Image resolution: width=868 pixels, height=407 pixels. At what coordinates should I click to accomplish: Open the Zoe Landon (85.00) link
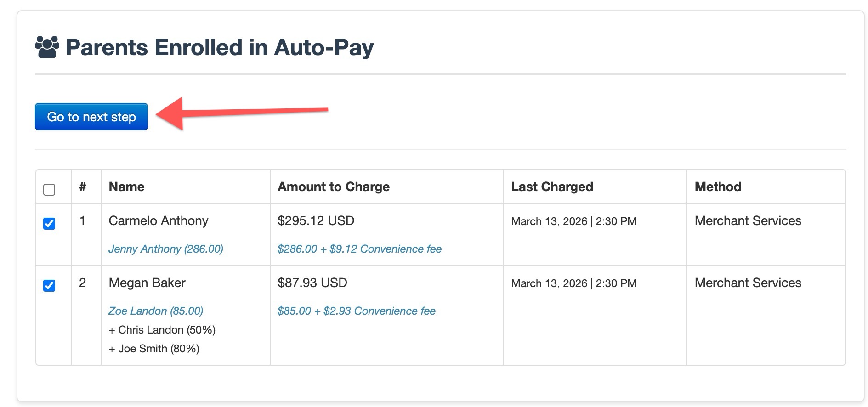point(156,311)
